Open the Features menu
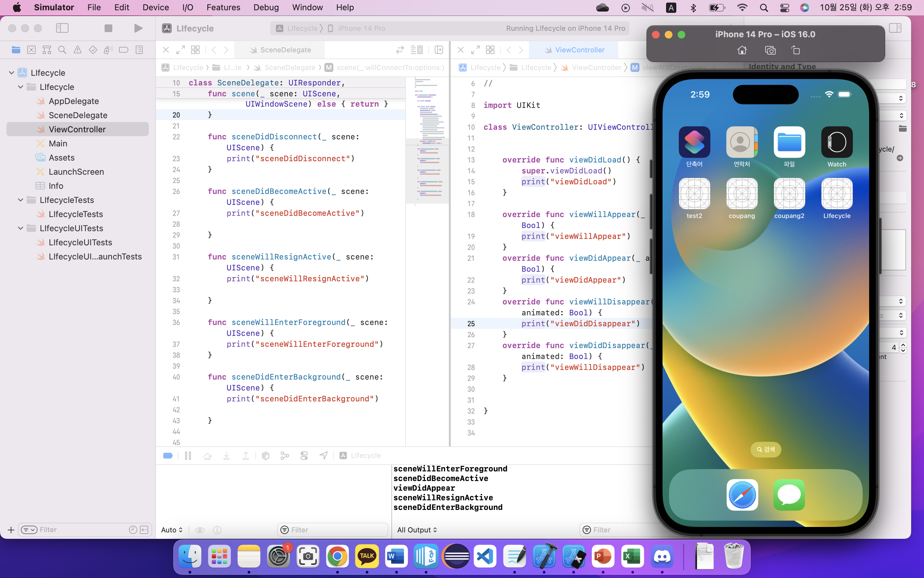 223,7
